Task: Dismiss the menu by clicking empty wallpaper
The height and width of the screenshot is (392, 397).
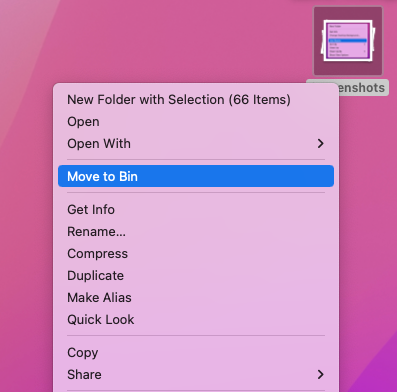Action: click(167, 40)
